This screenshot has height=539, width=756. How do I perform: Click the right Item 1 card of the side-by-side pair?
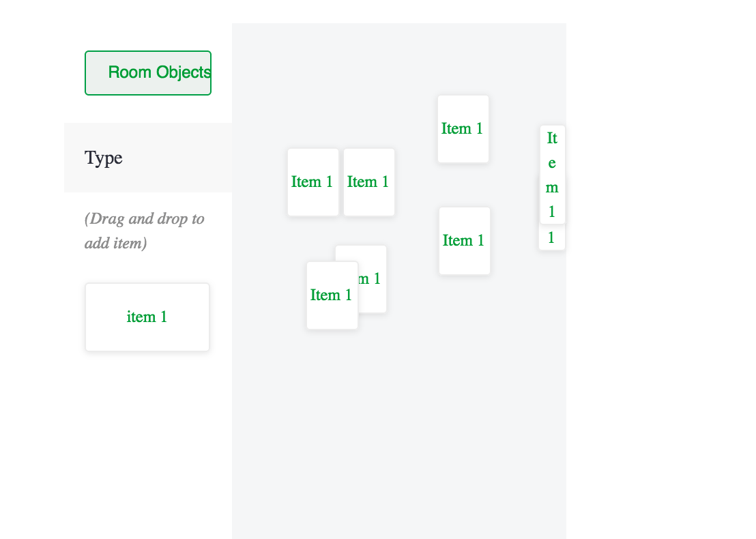tap(368, 181)
